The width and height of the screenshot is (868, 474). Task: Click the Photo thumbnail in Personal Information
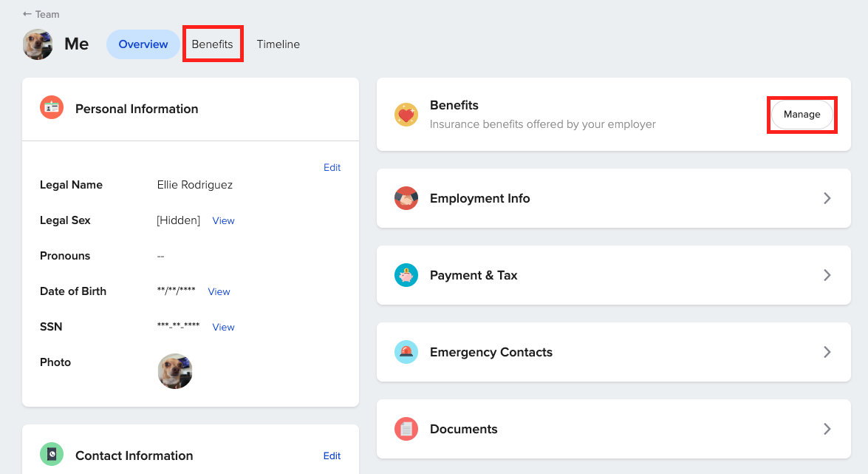(175, 370)
